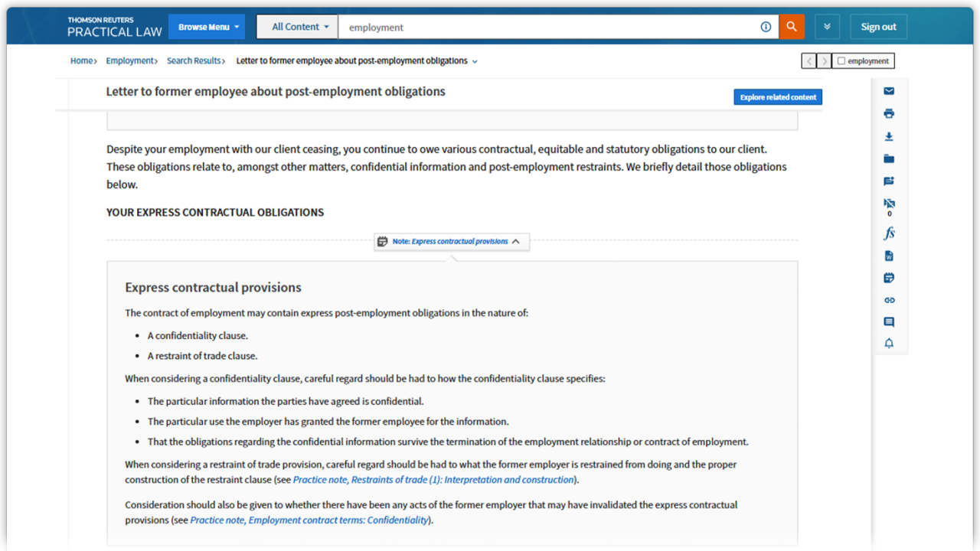Click the copy link chain icon
Screen dimensions: 980x551
tap(889, 300)
